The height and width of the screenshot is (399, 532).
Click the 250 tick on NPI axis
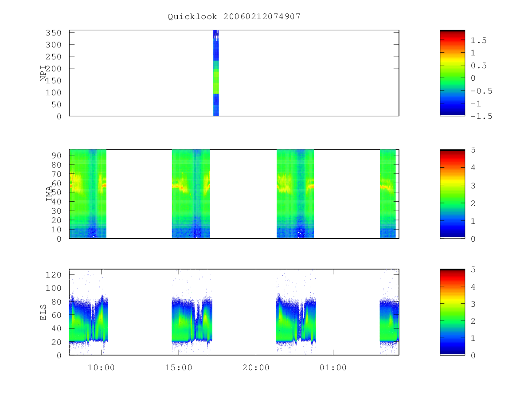pos(54,57)
